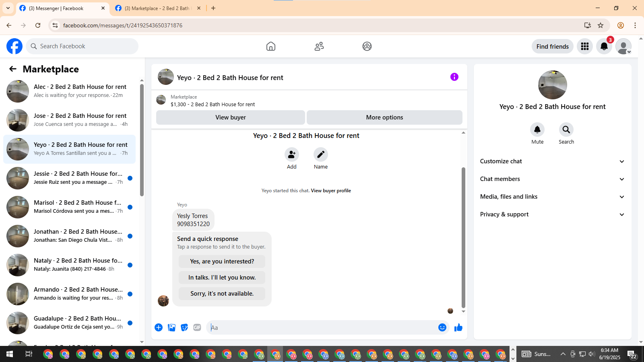Open Chrome tab search dropdown arrow

coord(8,8)
